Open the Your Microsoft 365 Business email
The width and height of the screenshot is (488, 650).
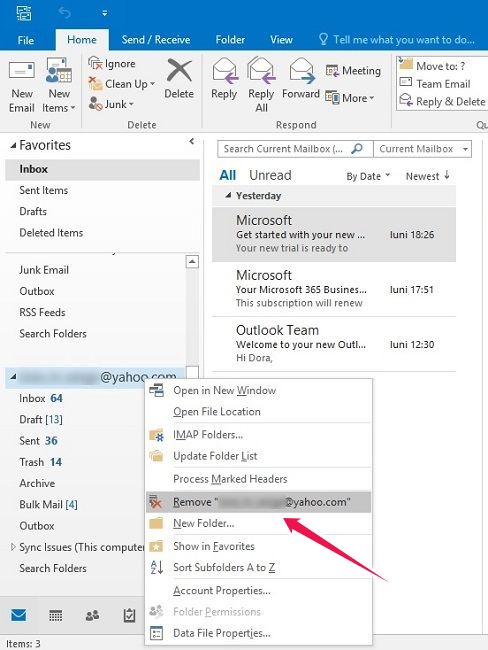point(334,289)
